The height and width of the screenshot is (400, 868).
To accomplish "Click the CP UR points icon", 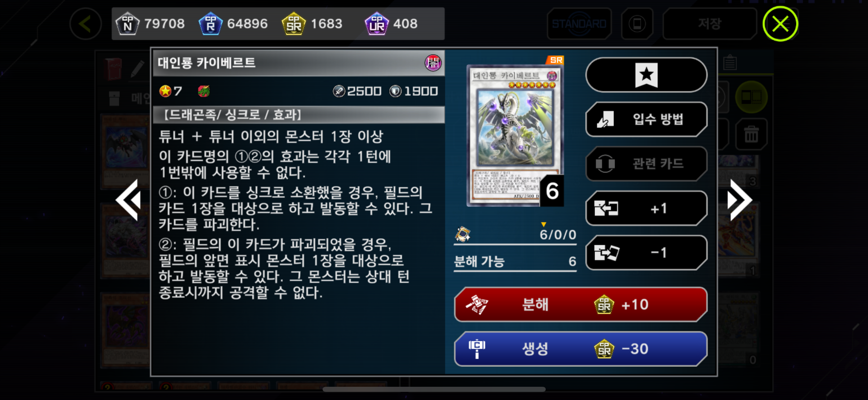I will pyautogui.click(x=377, y=23).
